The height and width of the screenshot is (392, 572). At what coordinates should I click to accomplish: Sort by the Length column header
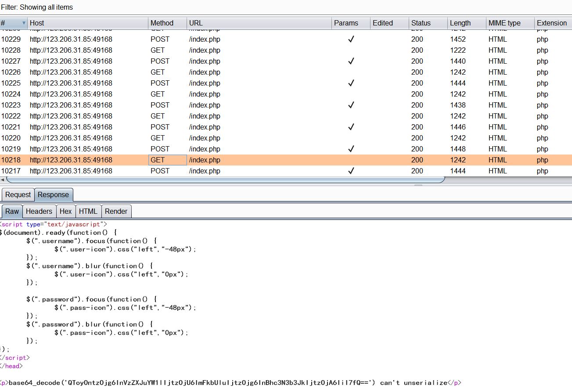pos(467,23)
